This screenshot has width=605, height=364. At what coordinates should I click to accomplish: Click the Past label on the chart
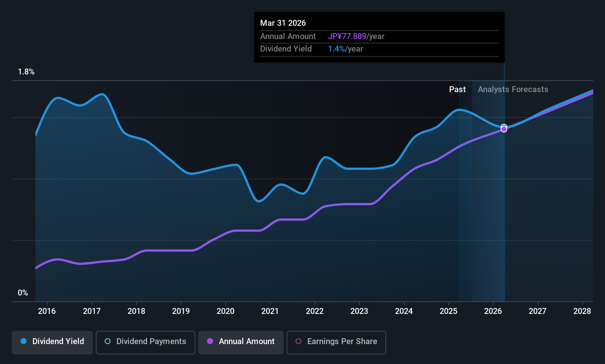[x=457, y=90]
